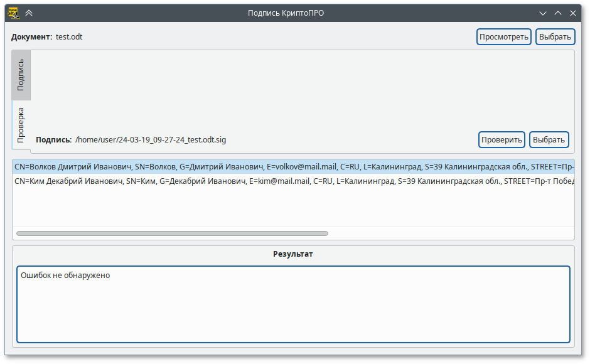Click the signature file path ending in test.odt.sig
Screen dimensions: 590x364
[x=151, y=139]
